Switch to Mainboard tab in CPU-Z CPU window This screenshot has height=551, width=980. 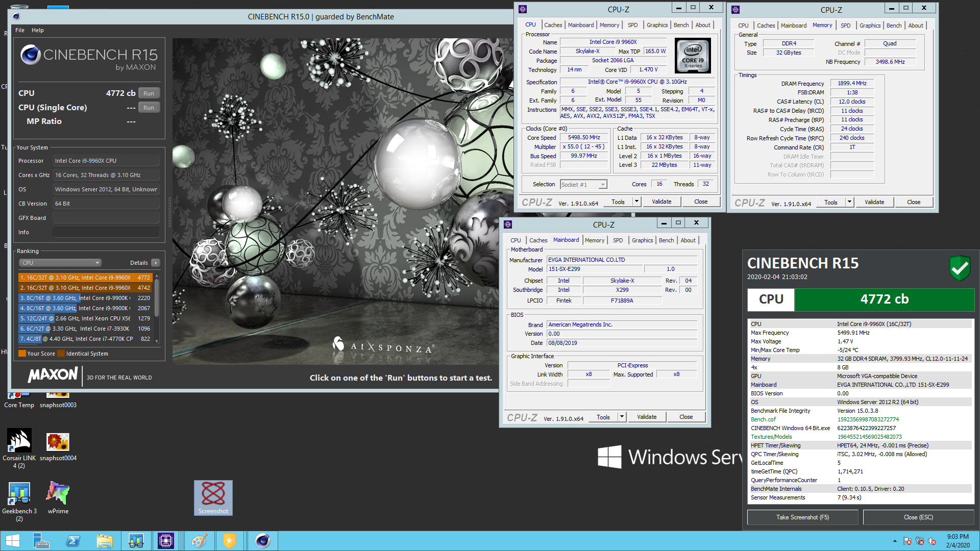pyautogui.click(x=581, y=25)
